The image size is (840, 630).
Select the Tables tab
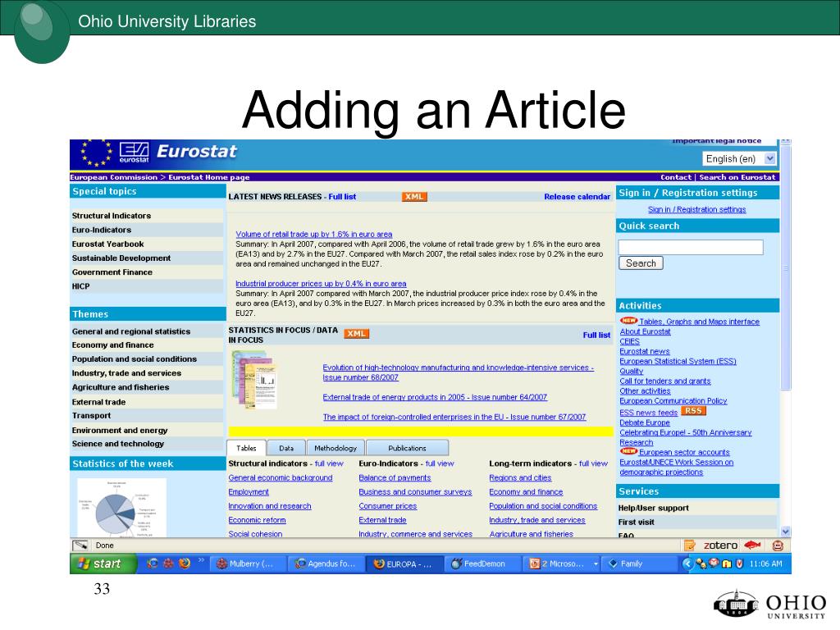point(246,448)
